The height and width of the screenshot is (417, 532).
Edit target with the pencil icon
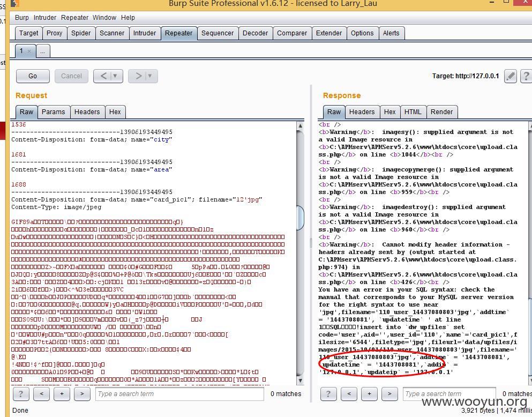tap(511, 76)
